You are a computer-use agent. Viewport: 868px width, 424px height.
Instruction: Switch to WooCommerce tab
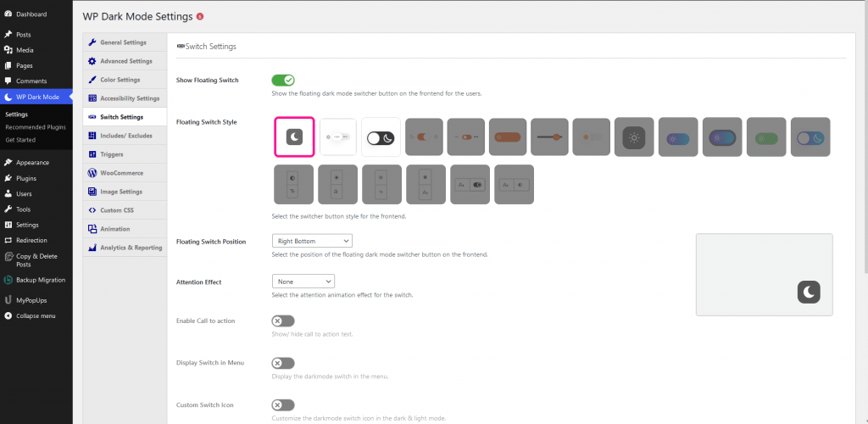(x=125, y=173)
